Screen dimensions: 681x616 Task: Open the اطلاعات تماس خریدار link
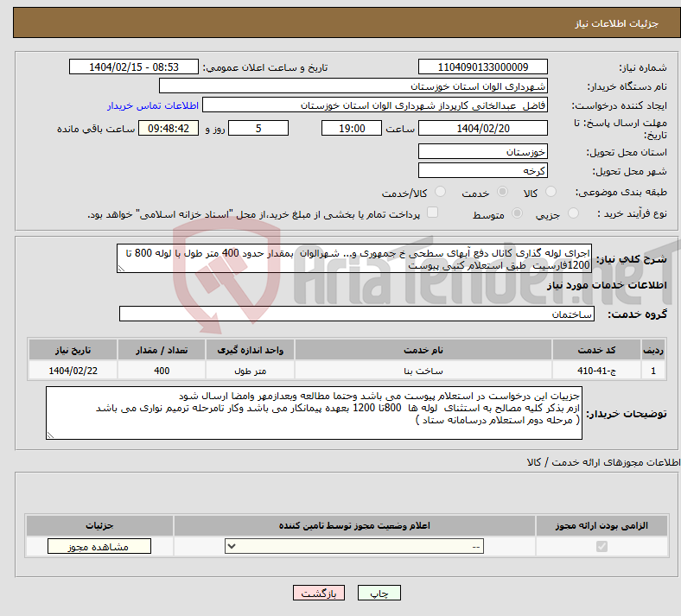point(153,105)
